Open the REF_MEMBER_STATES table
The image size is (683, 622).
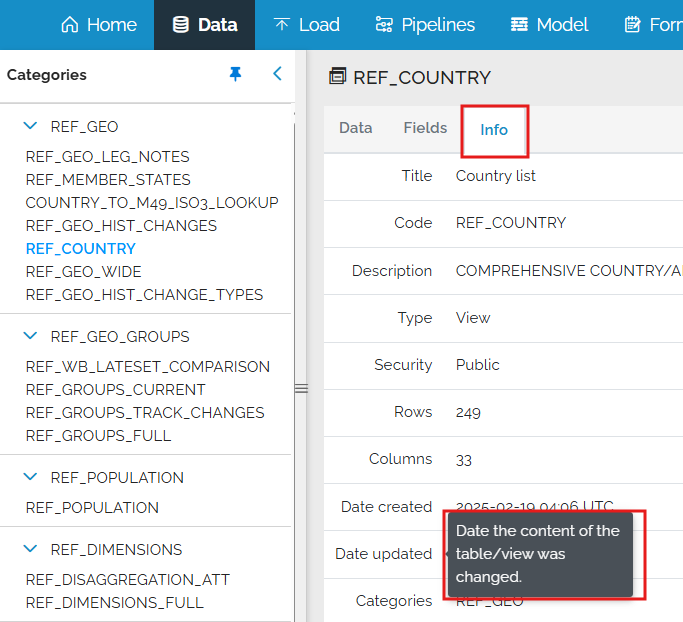pos(108,180)
